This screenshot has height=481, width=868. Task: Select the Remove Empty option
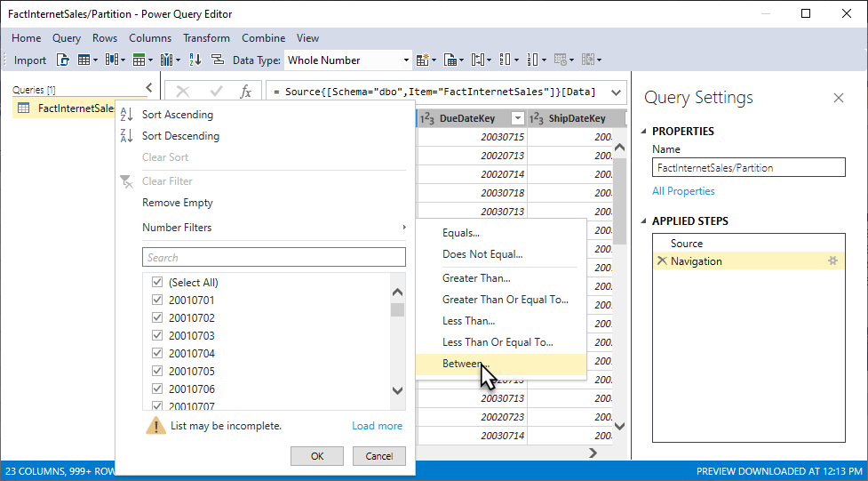pyautogui.click(x=177, y=203)
